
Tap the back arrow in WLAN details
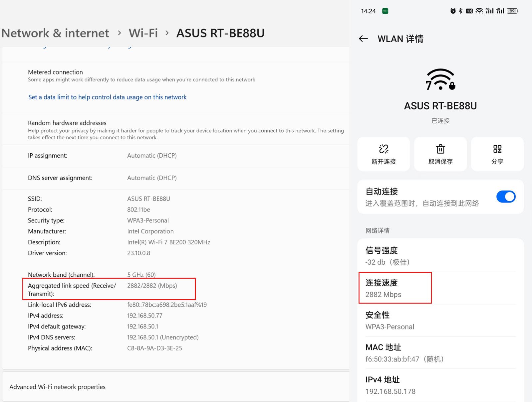click(x=363, y=39)
